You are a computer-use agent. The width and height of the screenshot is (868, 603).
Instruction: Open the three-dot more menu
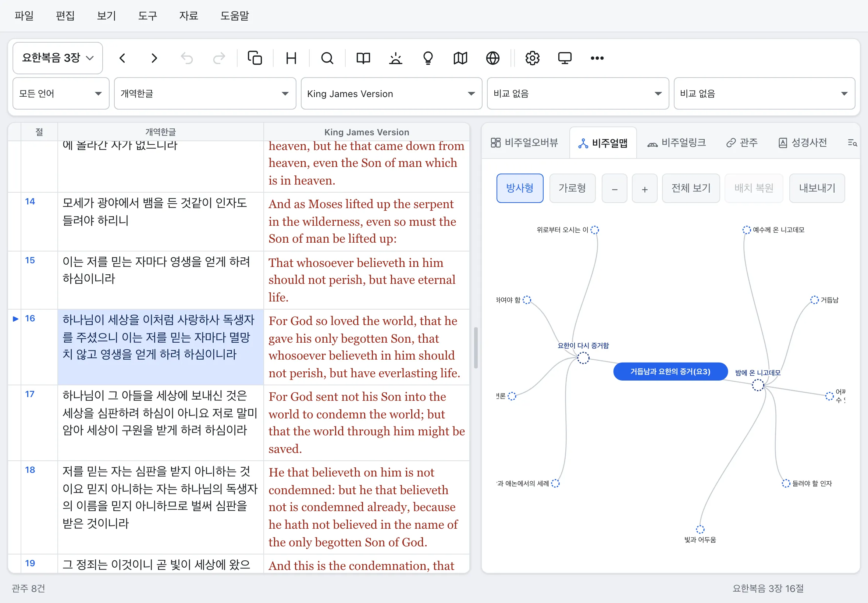597,58
